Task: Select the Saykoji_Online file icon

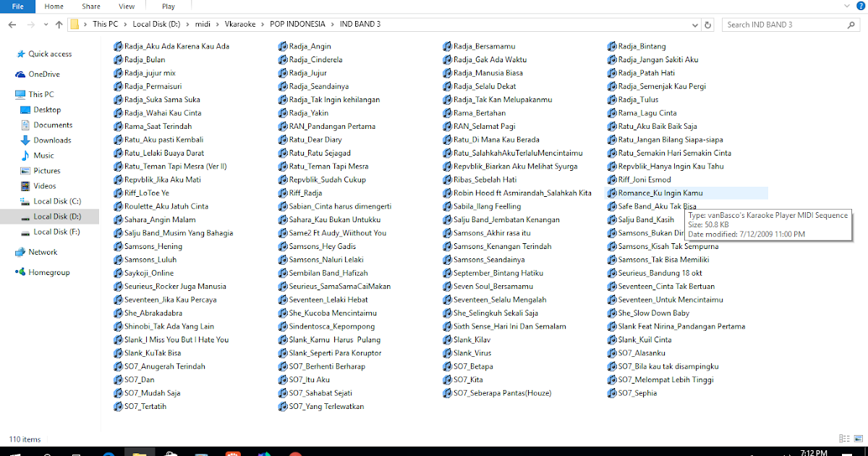Action: pos(119,273)
